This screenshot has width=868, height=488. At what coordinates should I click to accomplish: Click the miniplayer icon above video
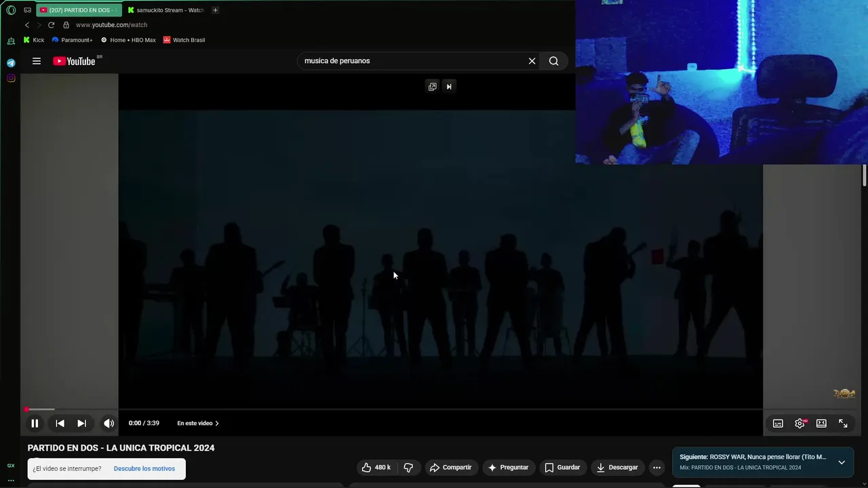click(x=432, y=86)
